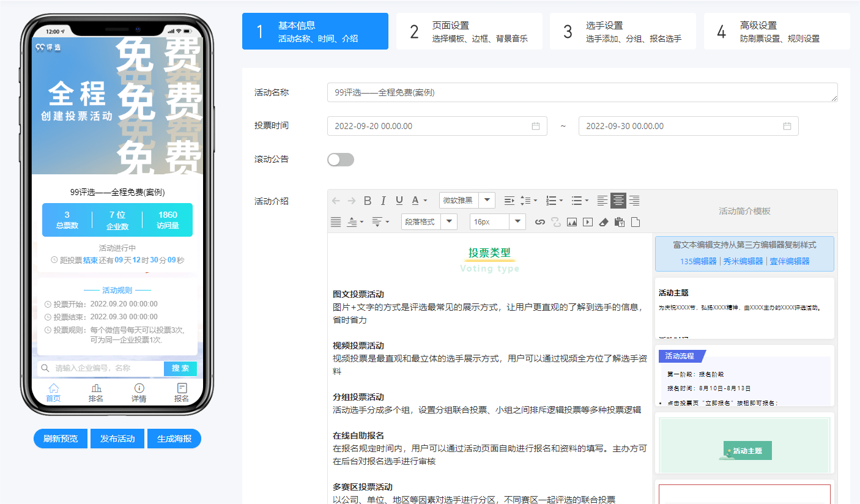
Task: Insert a hyperlink with the link icon
Action: [540, 222]
